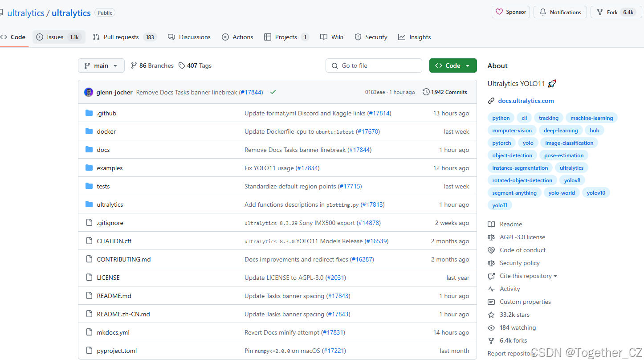Click the README.md file name
644x364 pixels.
click(114, 296)
